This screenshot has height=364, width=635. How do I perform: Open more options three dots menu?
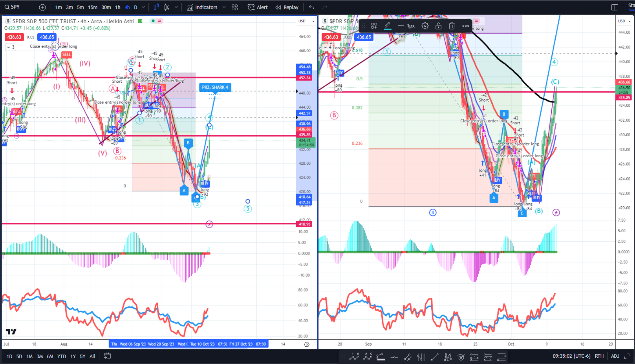pyautogui.click(x=466, y=26)
